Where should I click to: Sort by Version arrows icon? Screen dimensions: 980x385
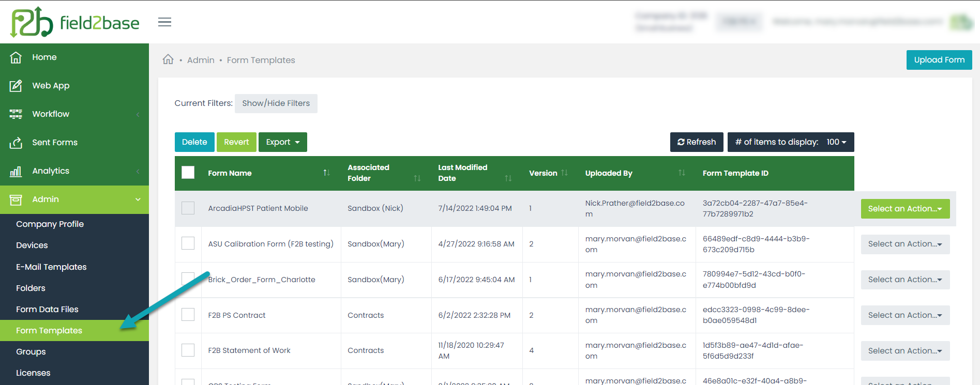tap(564, 173)
